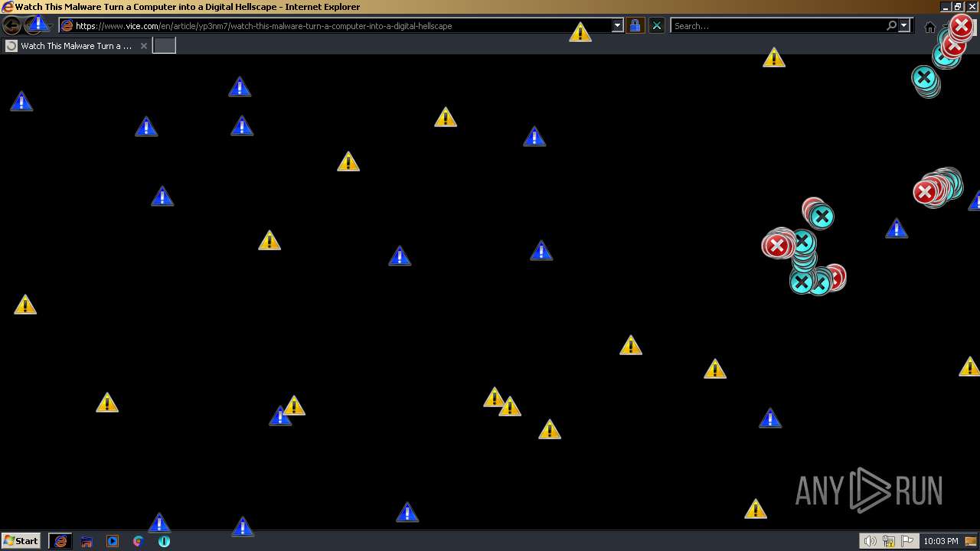Focus the Search box
This screenshot has width=980, height=551.
point(778,26)
